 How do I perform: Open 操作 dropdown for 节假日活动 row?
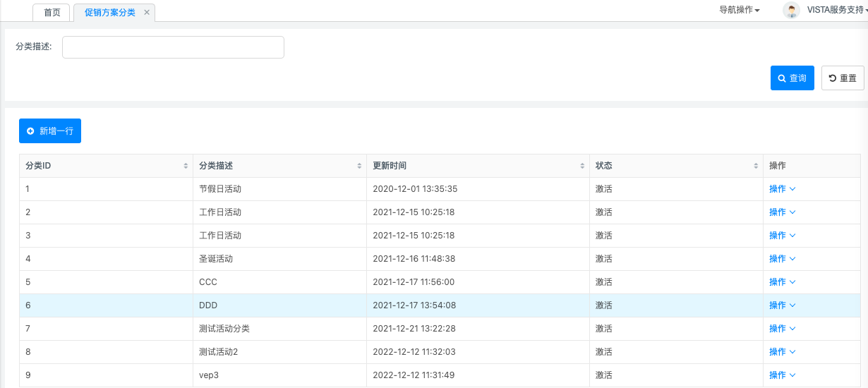pos(783,189)
